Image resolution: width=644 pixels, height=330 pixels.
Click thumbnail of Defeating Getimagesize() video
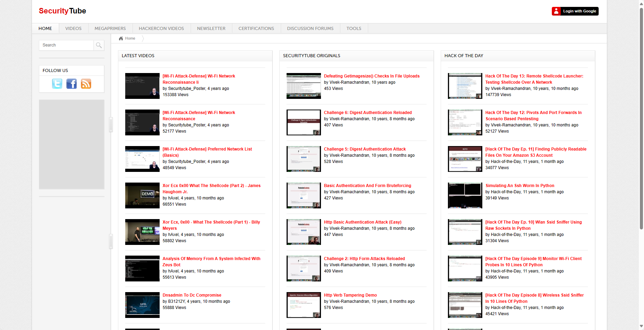click(304, 86)
